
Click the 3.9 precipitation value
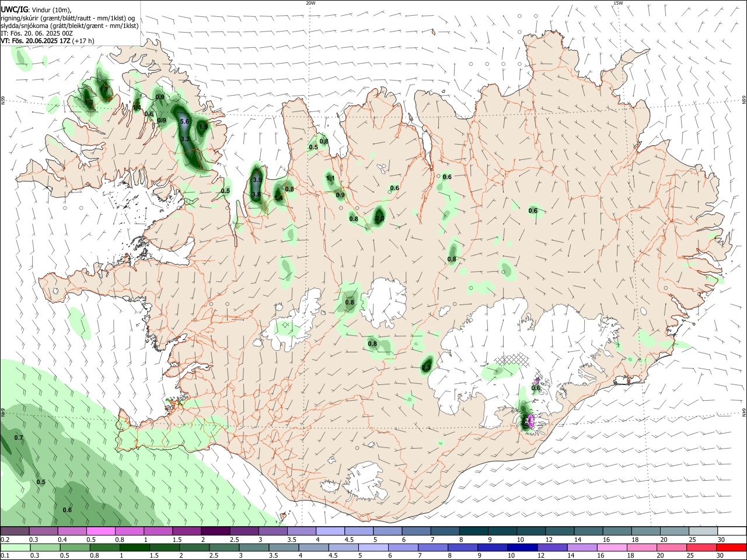click(x=257, y=180)
